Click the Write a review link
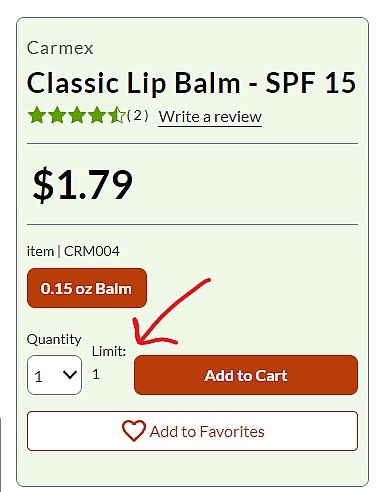The height and width of the screenshot is (492, 384). 210,117
